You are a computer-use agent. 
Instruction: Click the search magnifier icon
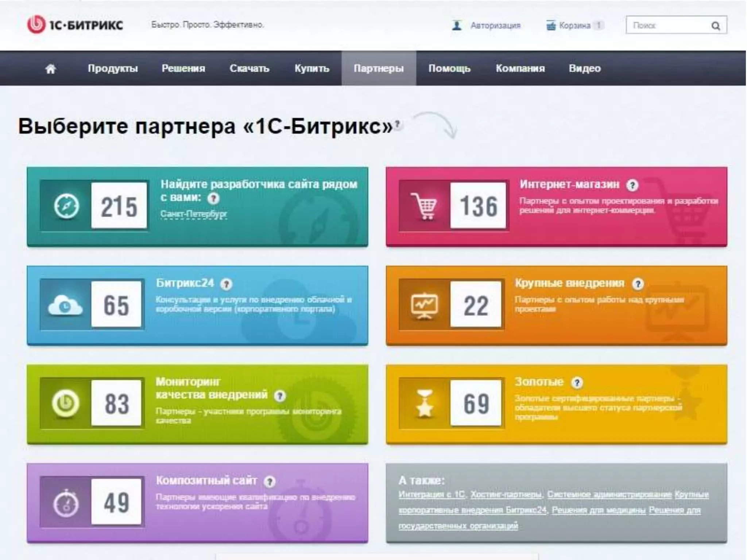pos(716,26)
